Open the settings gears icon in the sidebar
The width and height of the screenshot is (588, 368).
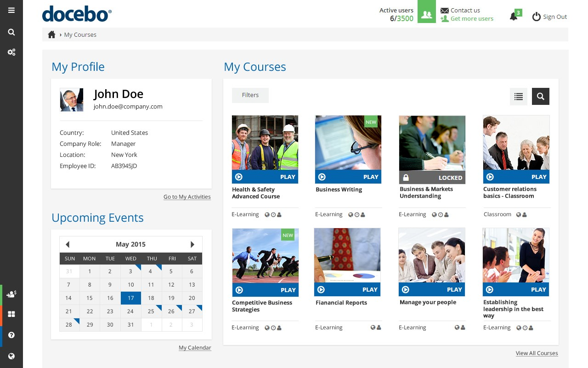click(11, 52)
